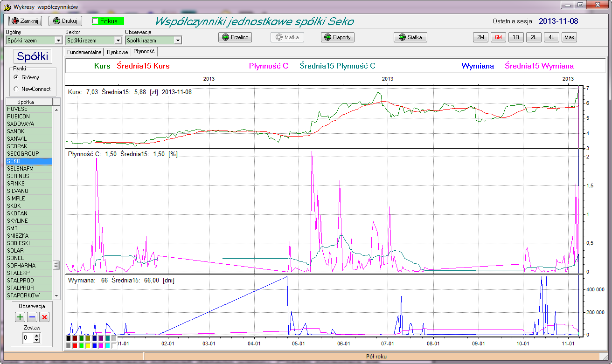Select SELENAFM in the company list
This screenshot has height=364, width=612.
[29, 169]
